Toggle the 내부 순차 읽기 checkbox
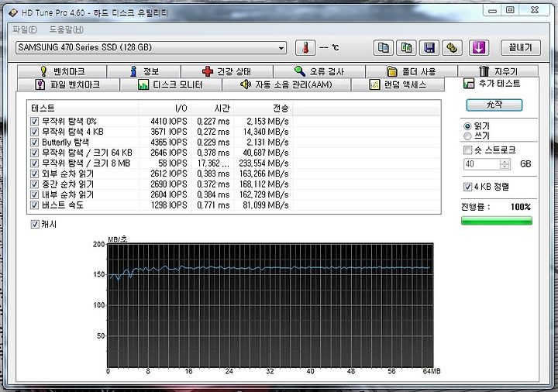This screenshot has height=392, width=558. coord(34,194)
